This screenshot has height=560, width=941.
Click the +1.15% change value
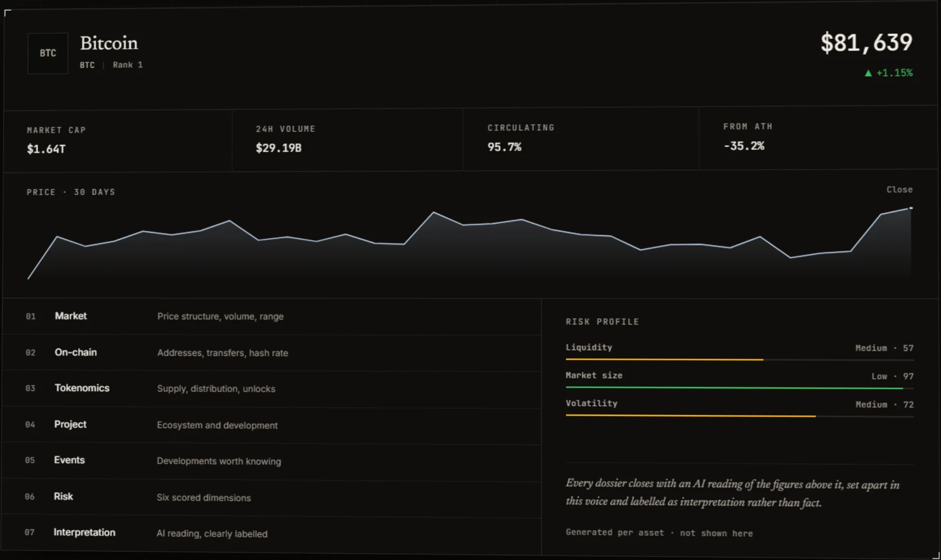(894, 73)
